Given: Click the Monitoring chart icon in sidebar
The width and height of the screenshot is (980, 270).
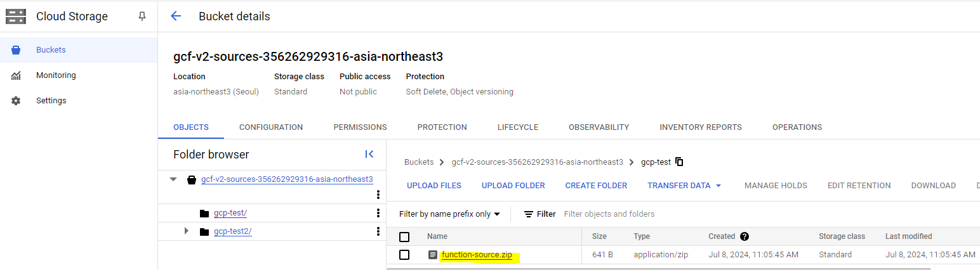Looking at the screenshot, I should click(16, 75).
